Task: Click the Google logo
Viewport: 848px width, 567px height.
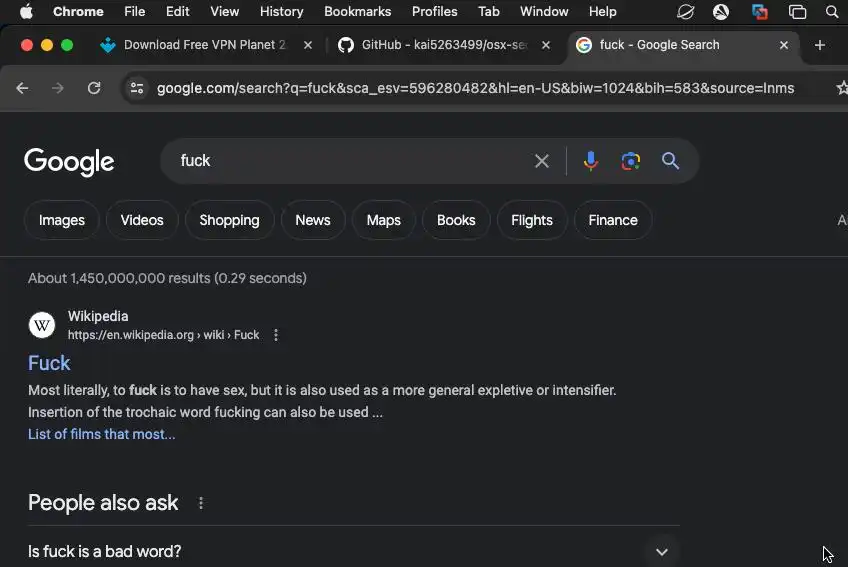Action: pyautogui.click(x=69, y=162)
